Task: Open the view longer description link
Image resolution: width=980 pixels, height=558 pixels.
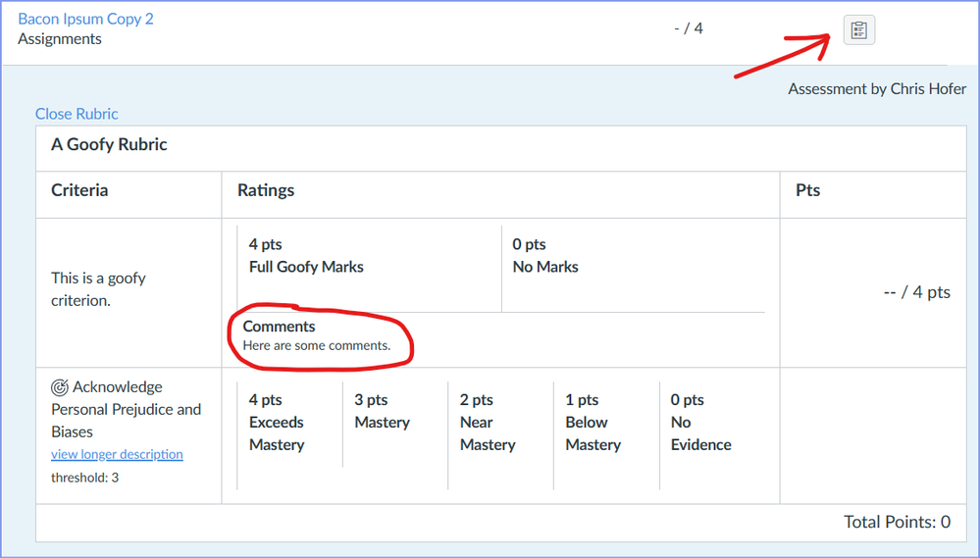Action: (x=117, y=454)
